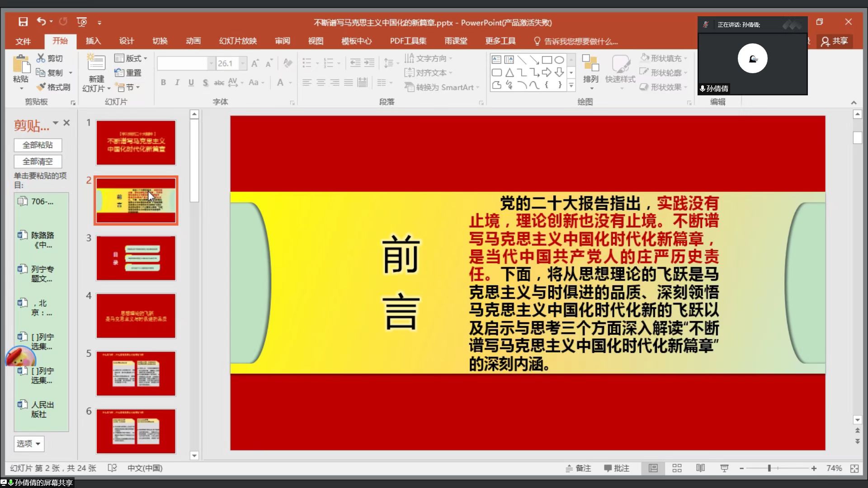Viewport: 868px width, 488px height.
Task: Open the 插入 ribbon tab
Action: coord(93,41)
